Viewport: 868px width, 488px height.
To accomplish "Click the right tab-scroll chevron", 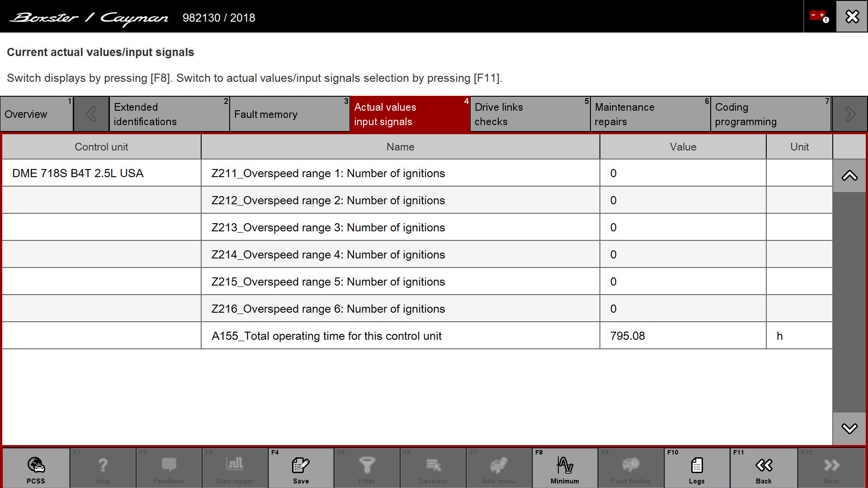I will click(x=849, y=114).
